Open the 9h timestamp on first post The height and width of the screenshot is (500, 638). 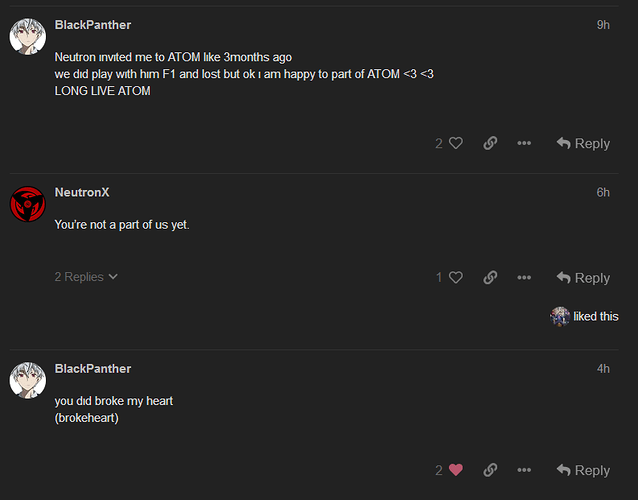[x=603, y=25]
